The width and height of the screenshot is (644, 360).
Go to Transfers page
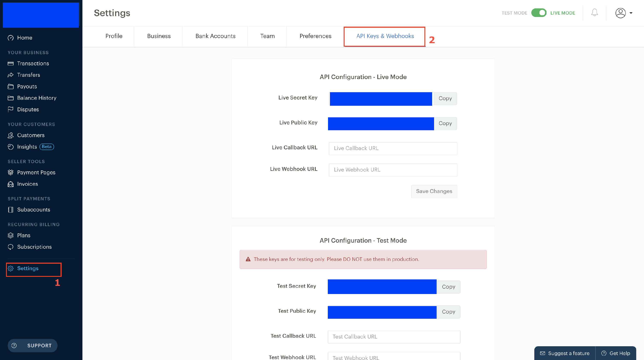29,75
